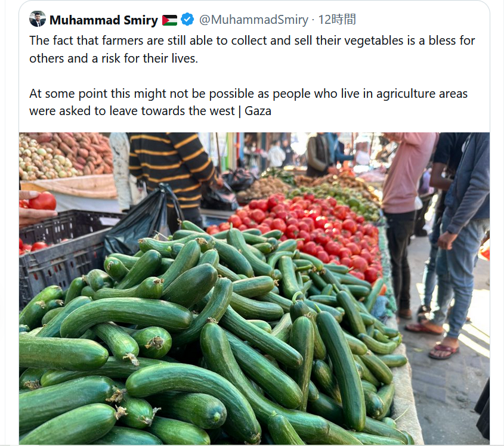Click Muhammad Smiry's profile avatar

37,19
